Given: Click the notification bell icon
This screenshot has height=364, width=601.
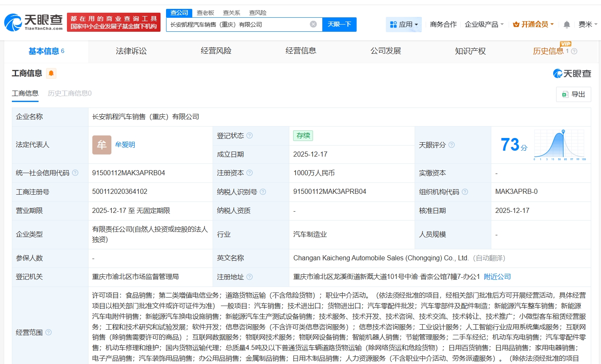Looking at the screenshot, I should pos(567,25).
